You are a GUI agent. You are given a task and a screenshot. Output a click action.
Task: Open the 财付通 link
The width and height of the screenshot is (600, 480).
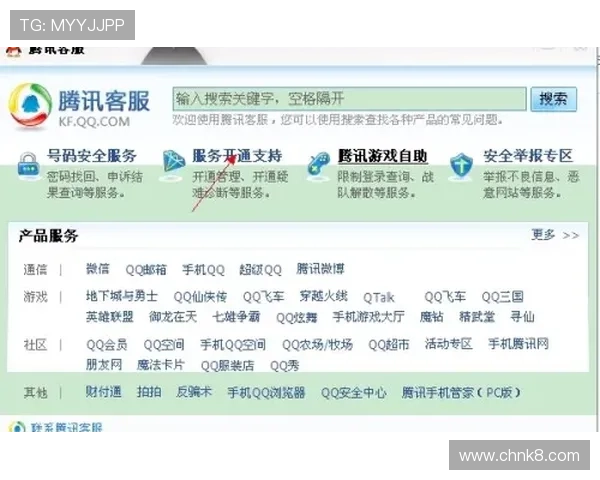point(103,392)
